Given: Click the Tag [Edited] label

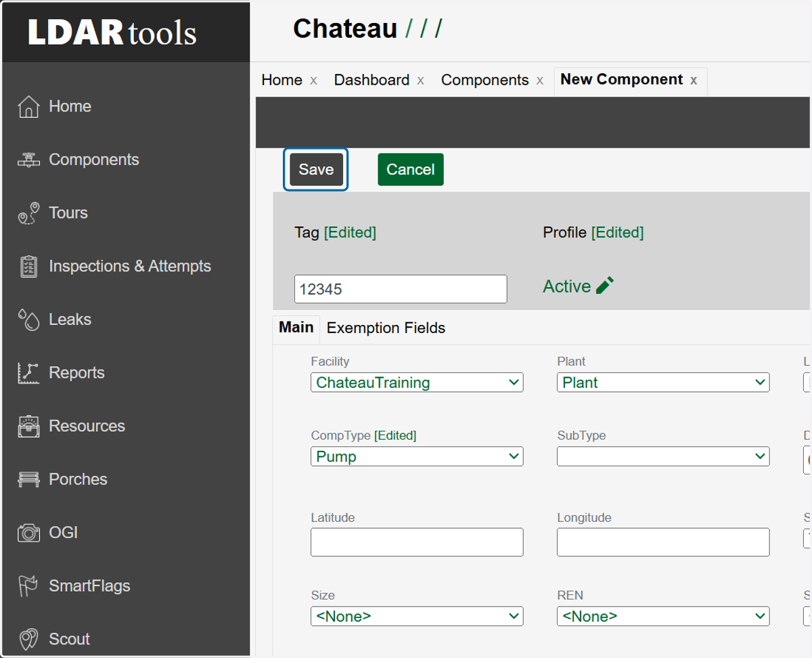Looking at the screenshot, I should [335, 233].
